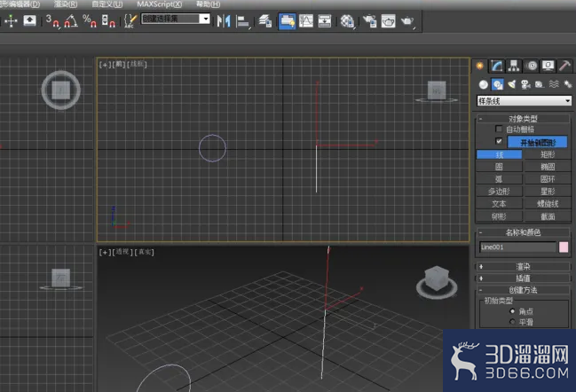The width and height of the screenshot is (576, 392).
Task: Select the Geometry sphere category icon
Action: (x=484, y=85)
